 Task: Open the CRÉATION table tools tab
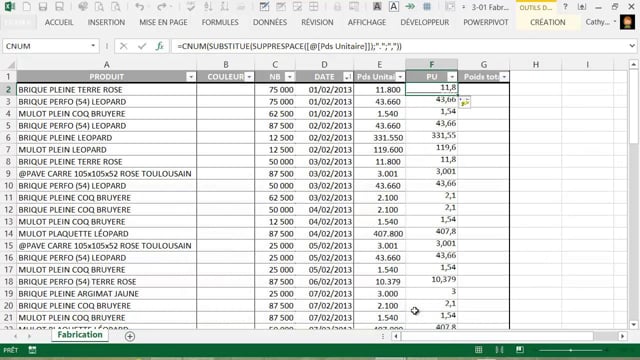click(x=547, y=22)
